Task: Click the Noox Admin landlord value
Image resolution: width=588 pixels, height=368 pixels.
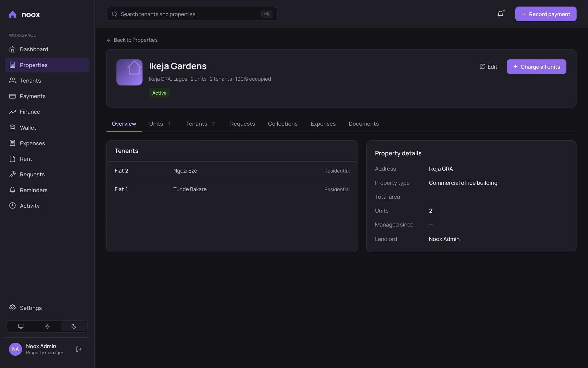Action: tap(444, 239)
